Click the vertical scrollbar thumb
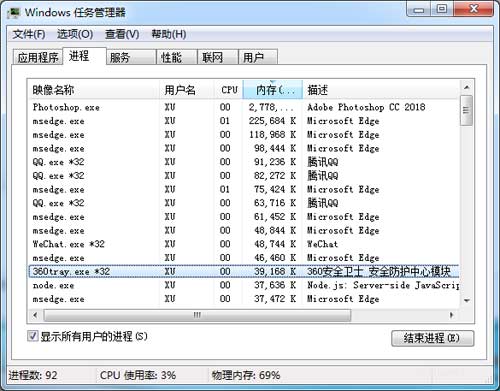The image size is (500, 391). (x=466, y=110)
